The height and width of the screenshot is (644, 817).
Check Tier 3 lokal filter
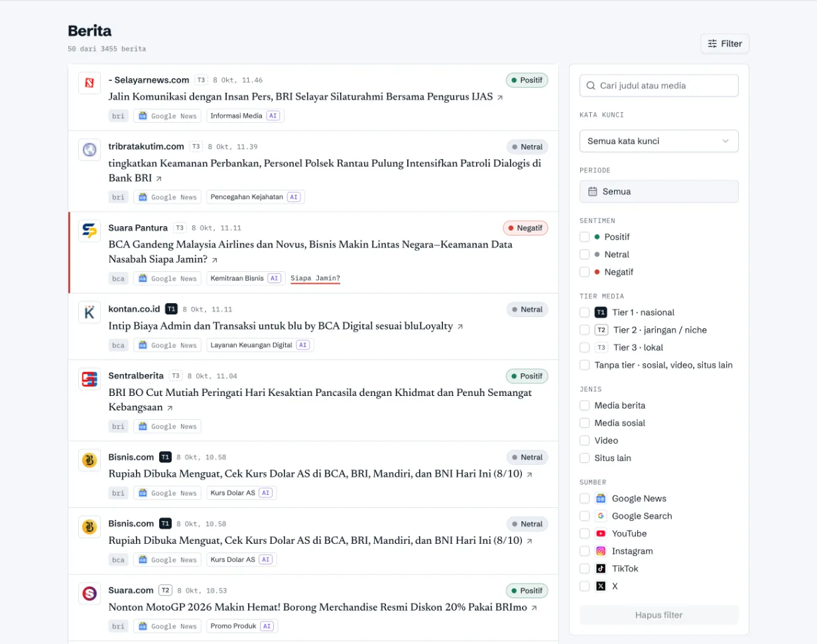(x=584, y=348)
